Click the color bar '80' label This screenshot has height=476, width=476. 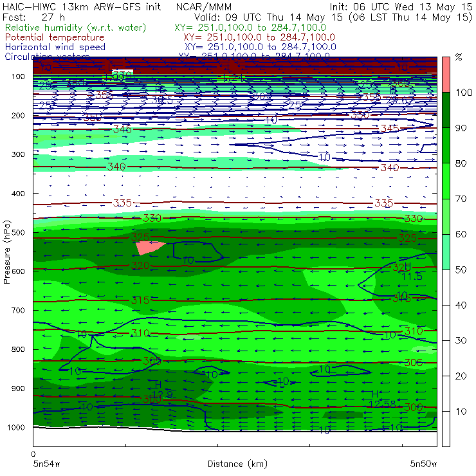[461, 163]
